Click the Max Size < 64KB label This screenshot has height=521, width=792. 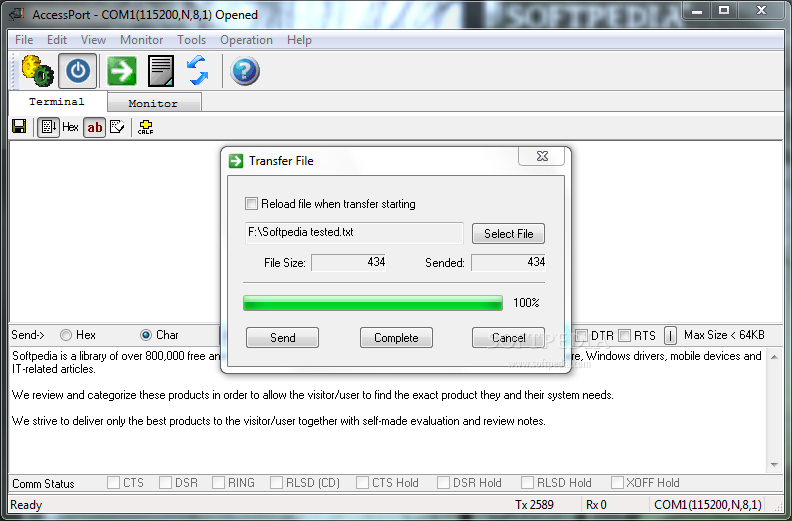[x=724, y=335]
